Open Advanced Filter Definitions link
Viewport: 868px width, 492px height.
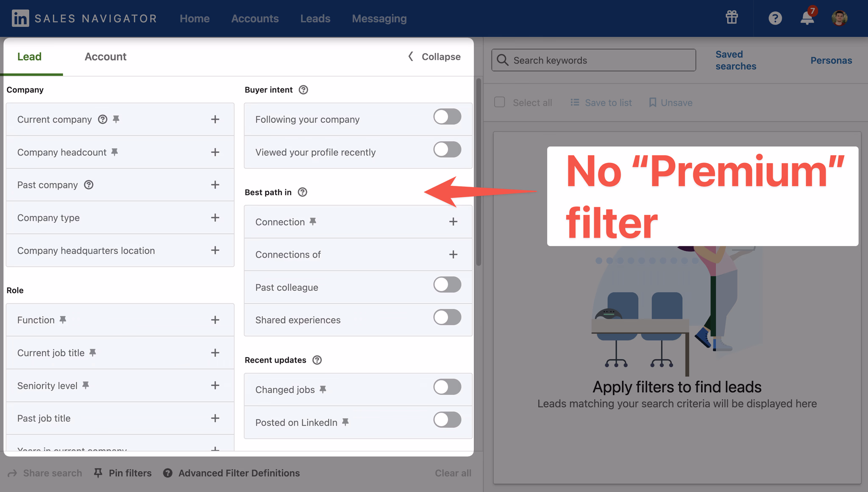pos(239,473)
